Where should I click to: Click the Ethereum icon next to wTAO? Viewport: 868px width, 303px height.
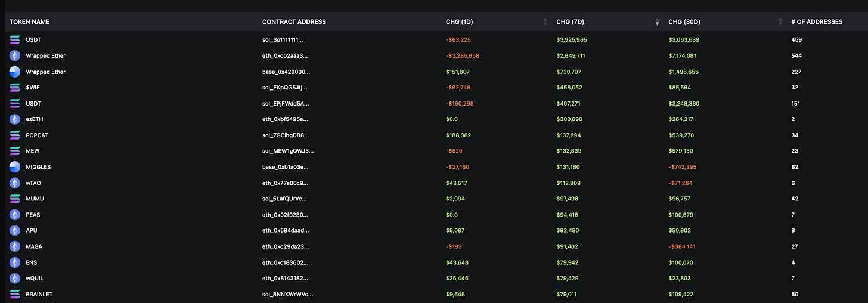click(15, 183)
